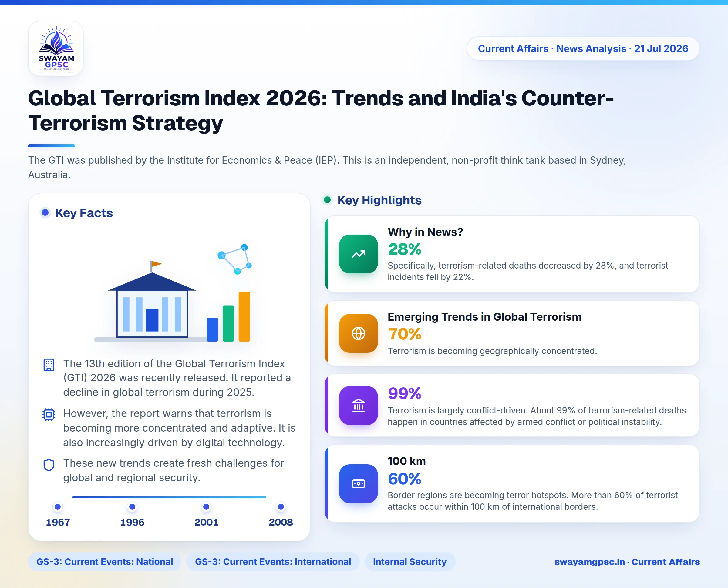Click the purple institution building icon
The height and width of the screenshot is (588, 728).
[x=358, y=406]
